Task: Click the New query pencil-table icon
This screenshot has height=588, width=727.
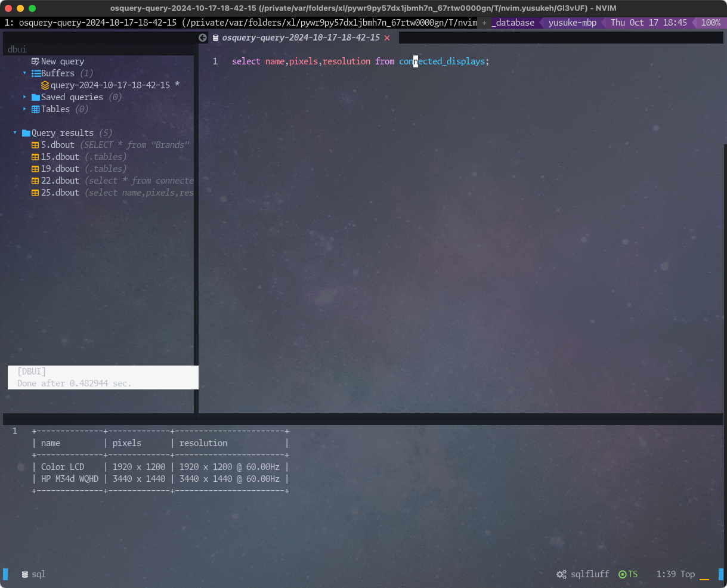Action: coord(35,61)
